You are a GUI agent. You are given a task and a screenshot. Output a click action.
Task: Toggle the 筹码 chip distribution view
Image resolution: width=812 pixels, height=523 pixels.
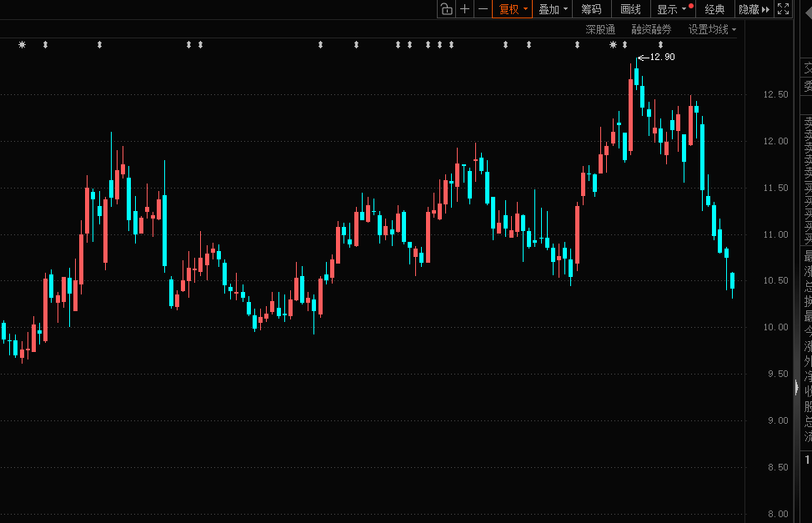(x=591, y=9)
